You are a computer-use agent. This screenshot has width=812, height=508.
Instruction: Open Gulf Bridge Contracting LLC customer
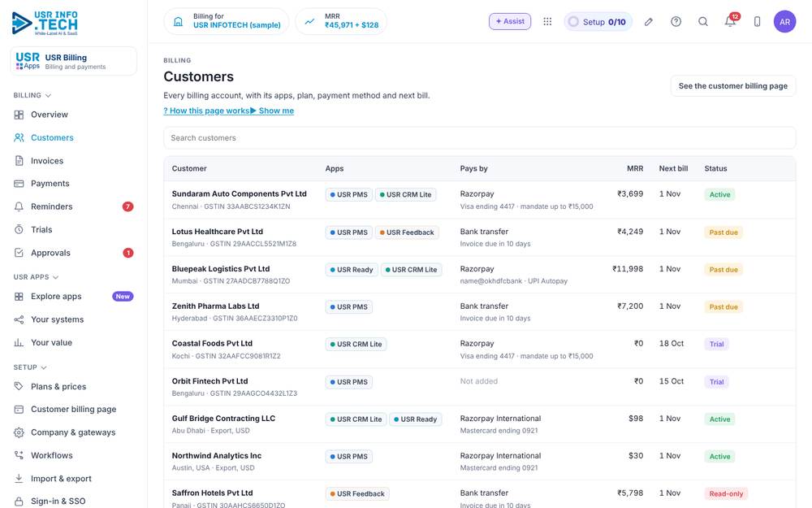(x=224, y=418)
